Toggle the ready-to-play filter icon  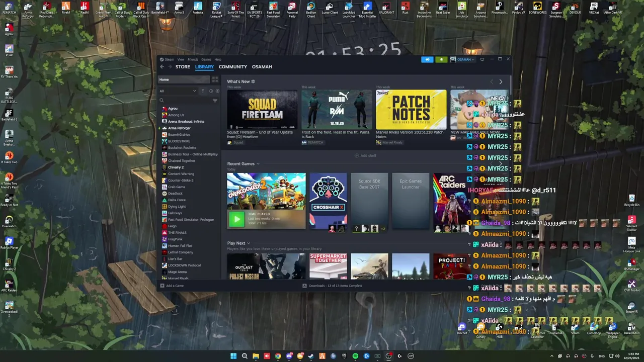point(217,91)
